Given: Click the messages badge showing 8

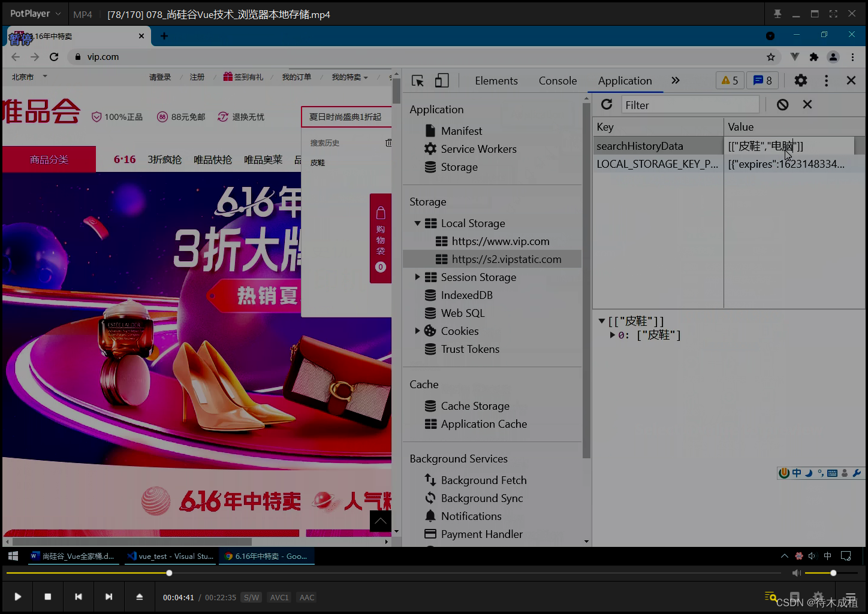Looking at the screenshot, I should [762, 80].
